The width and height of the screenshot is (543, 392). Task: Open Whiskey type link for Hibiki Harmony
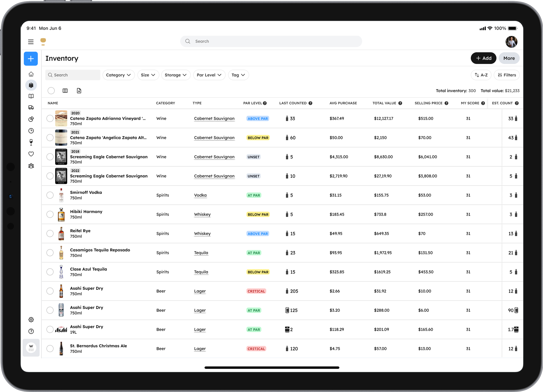(202, 214)
